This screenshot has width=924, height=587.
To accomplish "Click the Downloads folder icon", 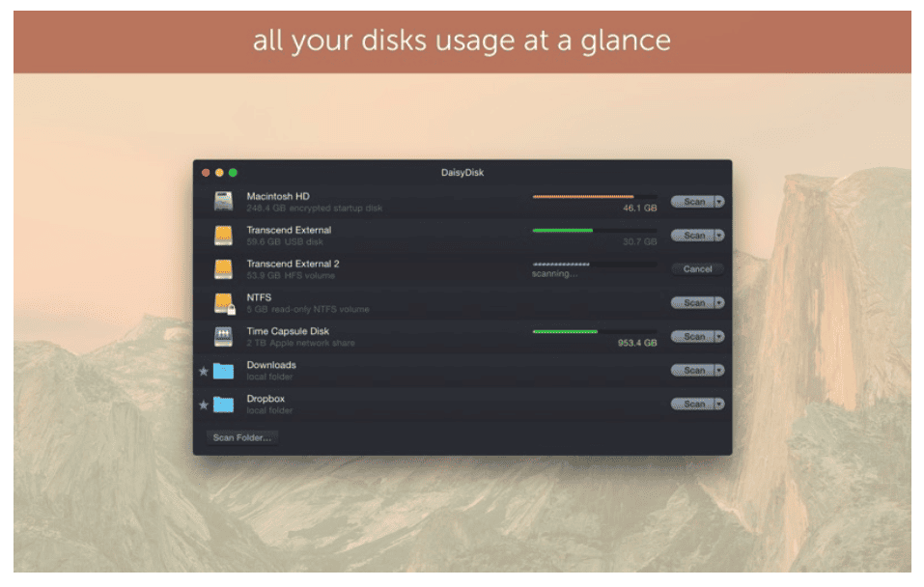I will click(223, 371).
